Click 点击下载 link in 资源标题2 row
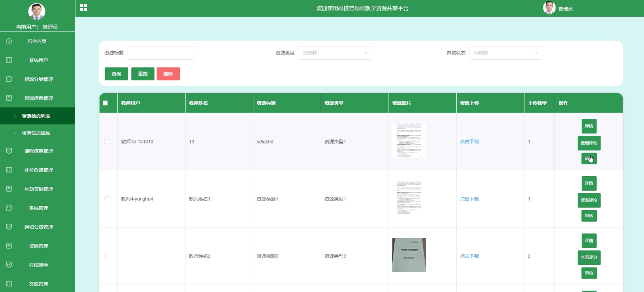 pos(469,256)
